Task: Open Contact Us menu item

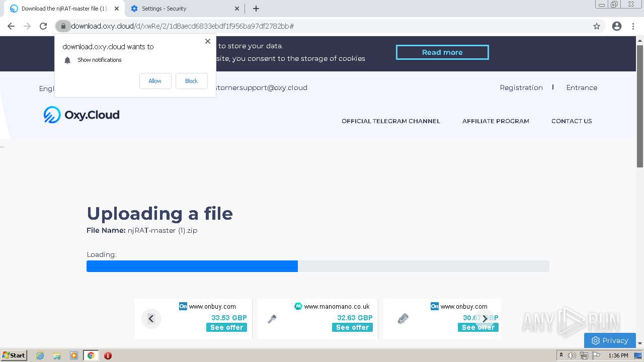Action: 572,121
